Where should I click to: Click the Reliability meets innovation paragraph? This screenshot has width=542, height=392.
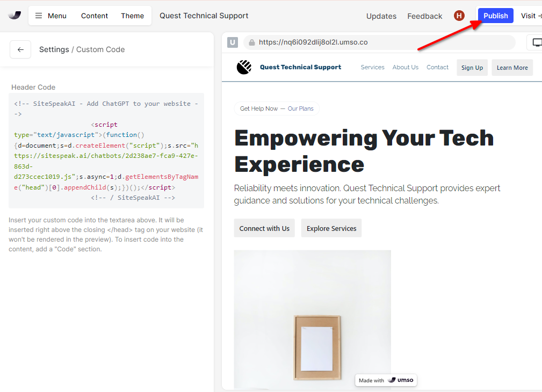[x=367, y=194]
